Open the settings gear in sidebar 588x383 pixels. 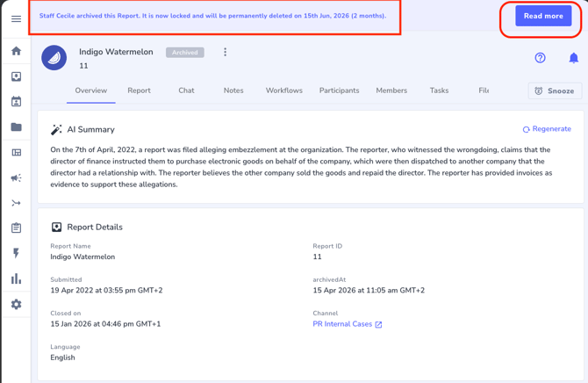(16, 304)
